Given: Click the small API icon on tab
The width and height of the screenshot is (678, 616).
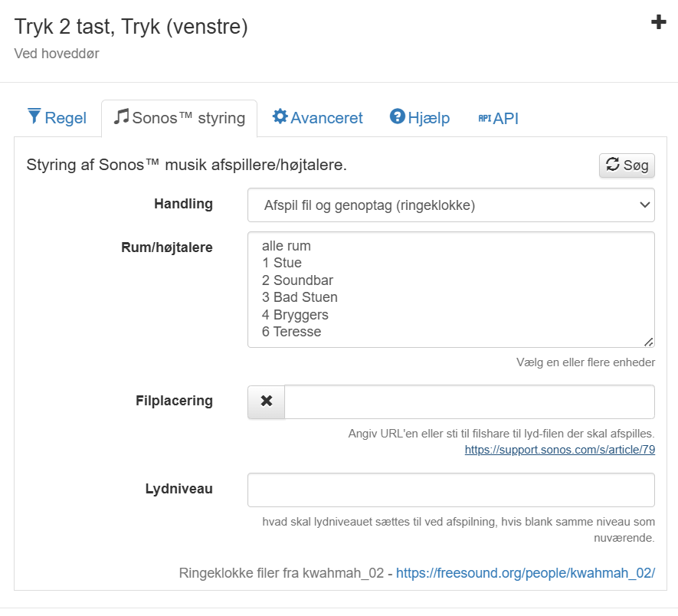Looking at the screenshot, I should pos(484,118).
